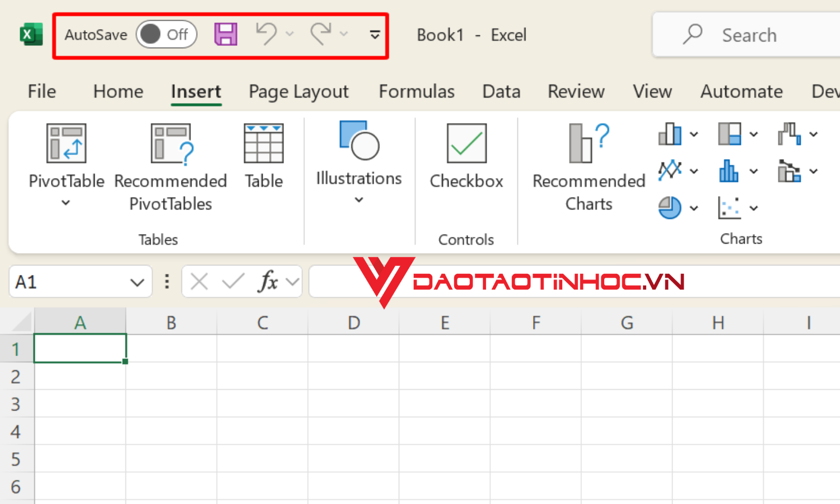Insert a pie chart
The width and height of the screenshot is (840, 504).
(670, 207)
